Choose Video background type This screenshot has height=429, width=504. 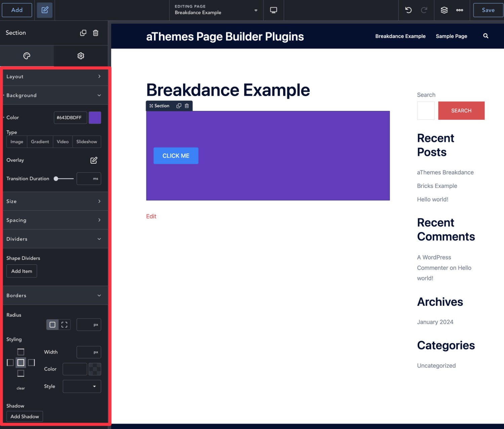point(62,142)
